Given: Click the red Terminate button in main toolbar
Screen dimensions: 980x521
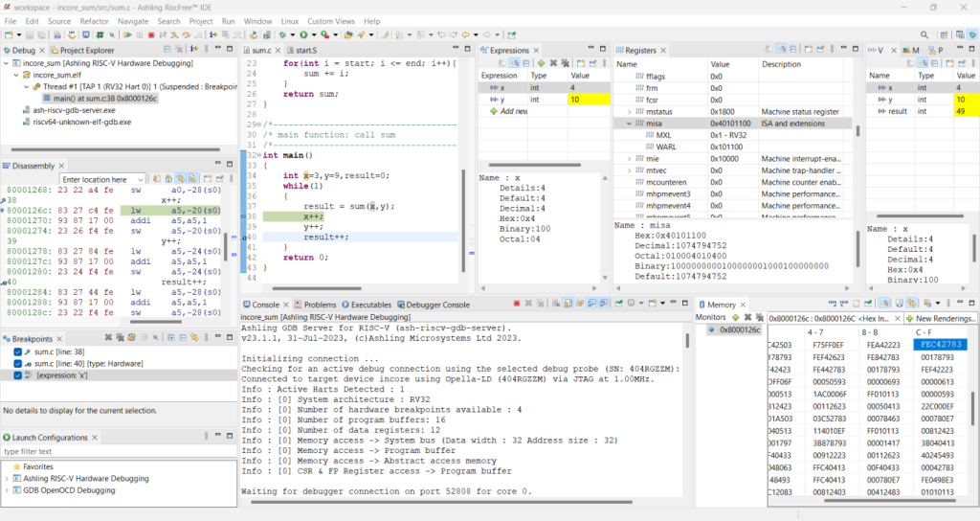Looking at the screenshot, I should (151, 35).
